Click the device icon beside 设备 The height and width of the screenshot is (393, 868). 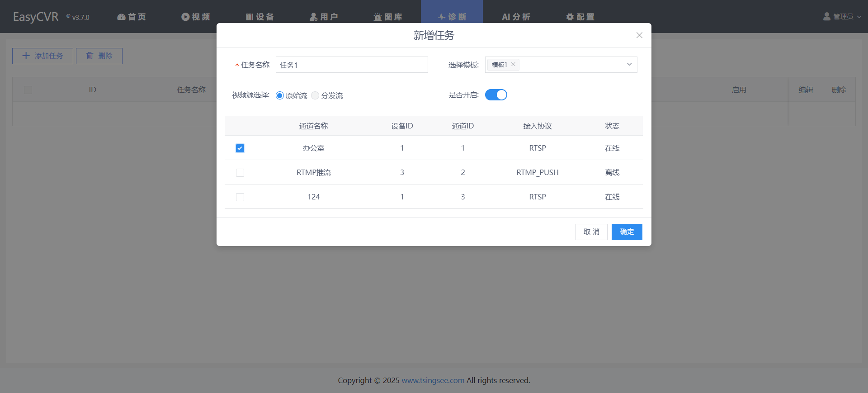(250, 17)
